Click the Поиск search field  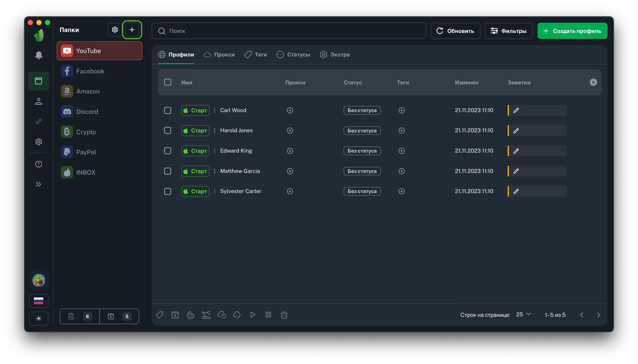pyautogui.click(x=289, y=31)
